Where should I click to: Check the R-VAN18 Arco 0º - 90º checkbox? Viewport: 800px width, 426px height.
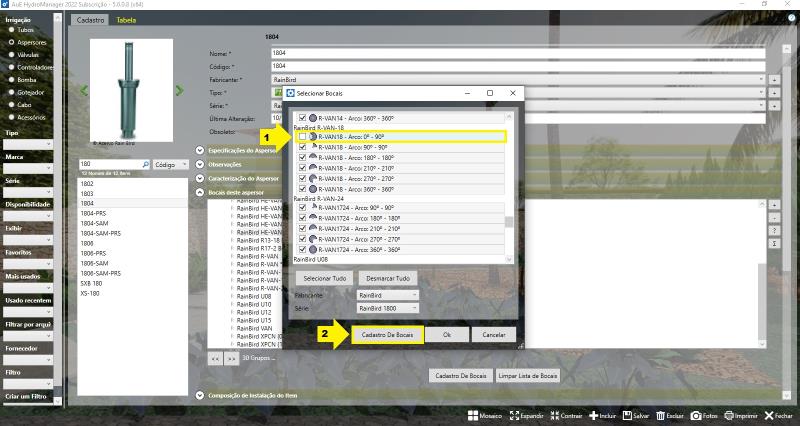pyautogui.click(x=303, y=136)
